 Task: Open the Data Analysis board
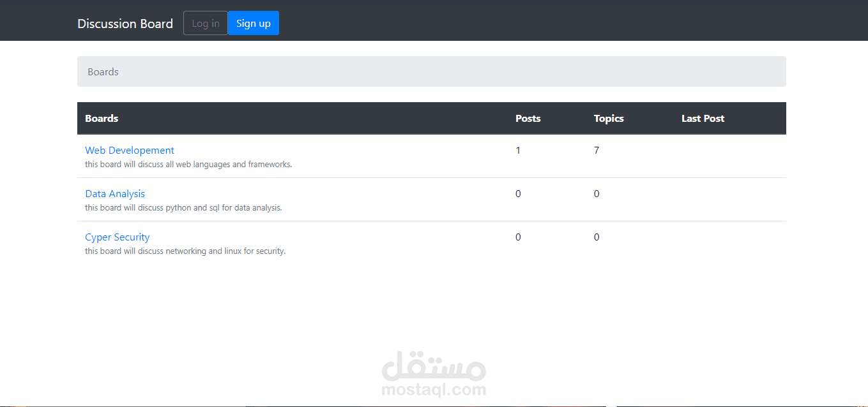[115, 194]
